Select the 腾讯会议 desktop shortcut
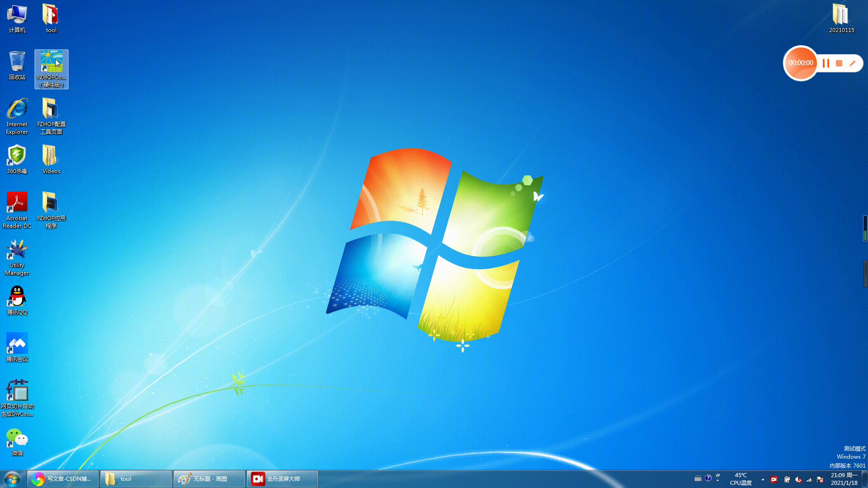The image size is (868, 488). click(x=17, y=348)
